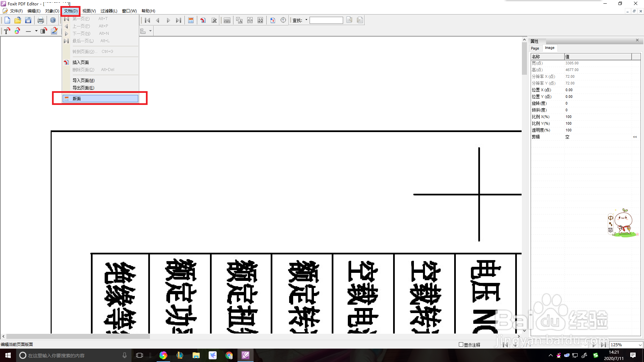Click 插入页面 in the document menu

80,62
